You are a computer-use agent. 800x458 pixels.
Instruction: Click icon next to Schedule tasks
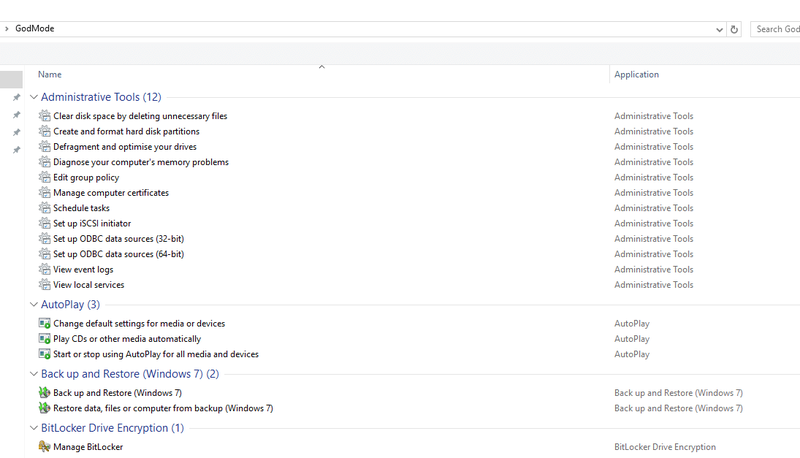[45, 208]
